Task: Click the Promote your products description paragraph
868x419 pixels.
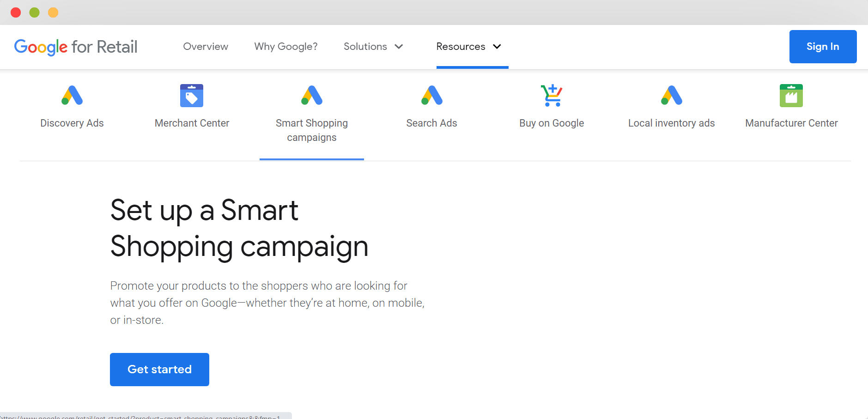Action: pyautogui.click(x=267, y=303)
